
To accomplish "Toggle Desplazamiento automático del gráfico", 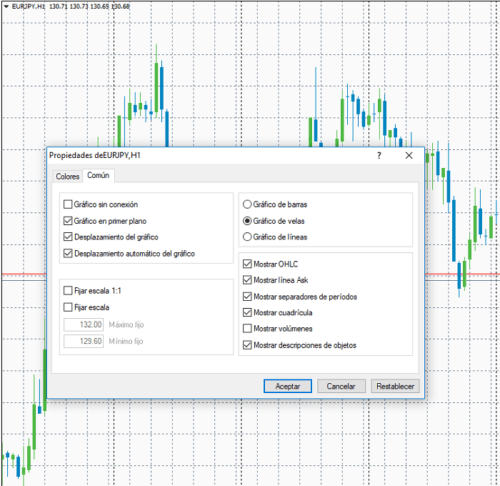I will click(68, 253).
